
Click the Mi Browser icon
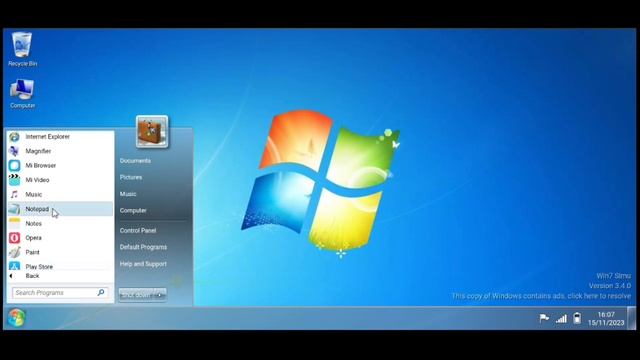(14, 165)
